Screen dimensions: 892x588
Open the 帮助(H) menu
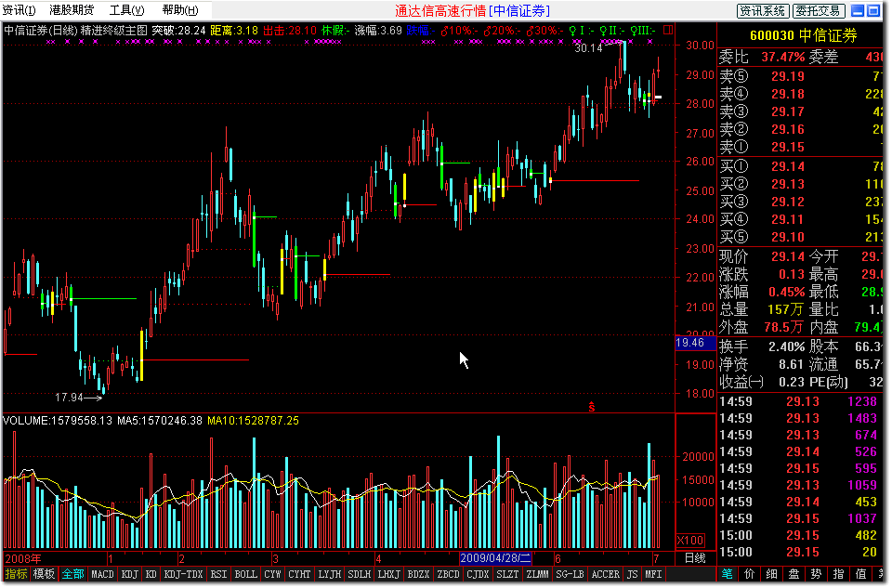[180, 9]
